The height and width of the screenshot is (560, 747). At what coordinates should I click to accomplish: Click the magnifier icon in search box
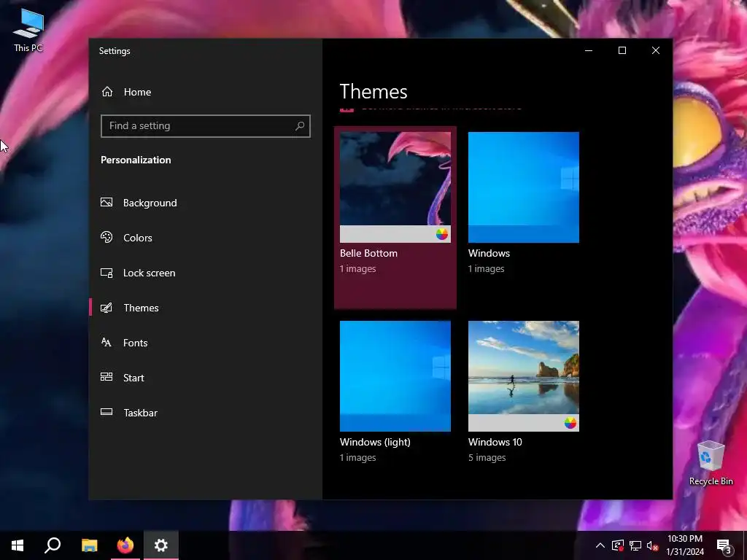(x=300, y=125)
